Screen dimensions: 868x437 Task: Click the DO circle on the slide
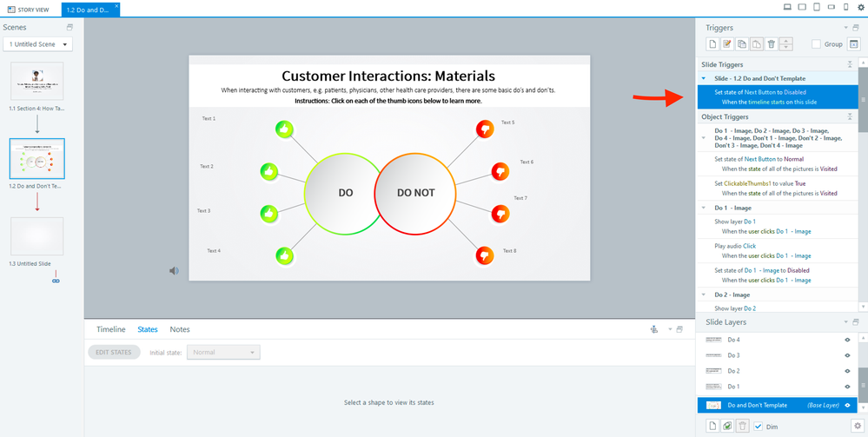point(346,193)
